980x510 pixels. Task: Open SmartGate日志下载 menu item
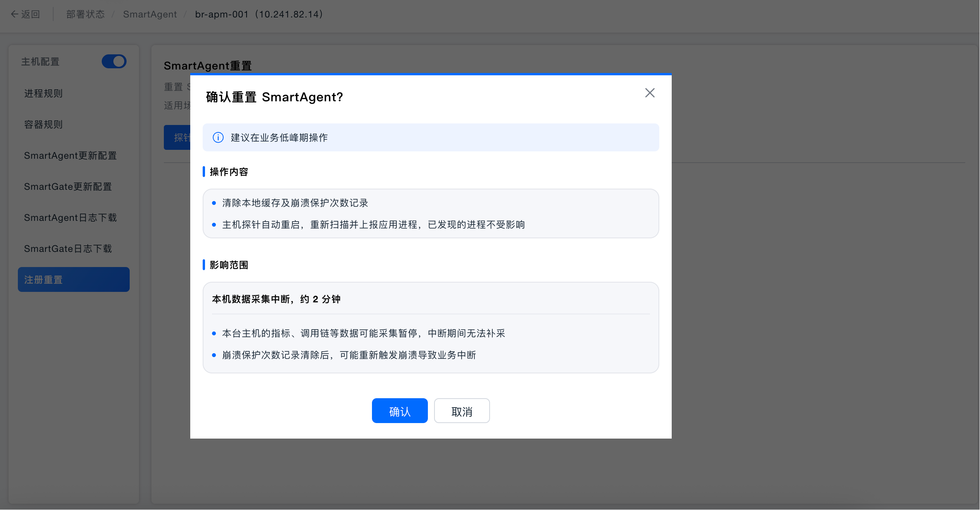click(x=74, y=248)
